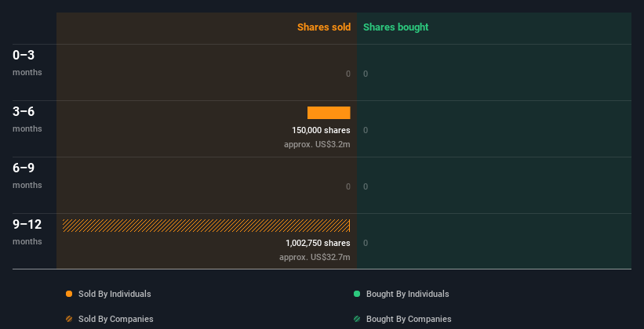This screenshot has width=644, height=329.
Task: Click the 'approx. US$3.2m' value
Action: 317,144
